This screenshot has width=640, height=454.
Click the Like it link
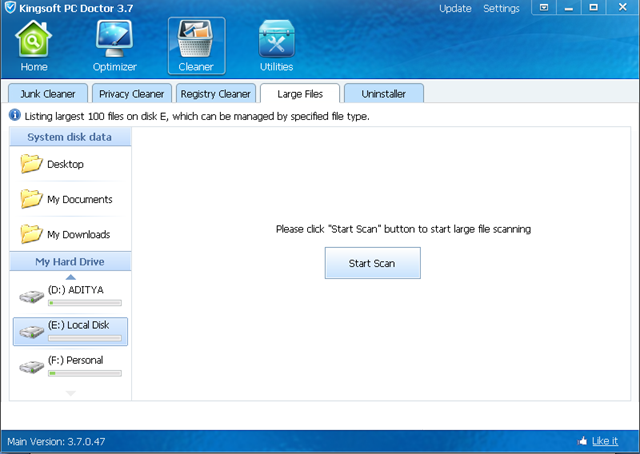tap(604, 441)
